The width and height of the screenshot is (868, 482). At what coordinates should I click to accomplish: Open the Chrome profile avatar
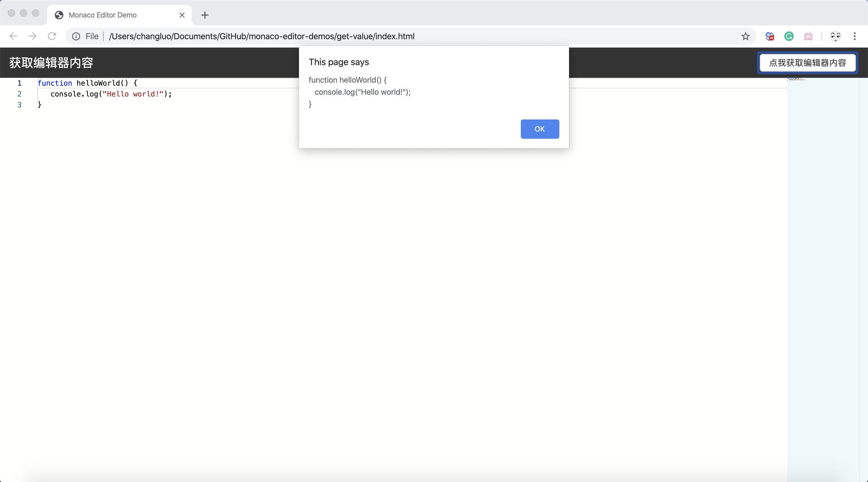click(835, 36)
